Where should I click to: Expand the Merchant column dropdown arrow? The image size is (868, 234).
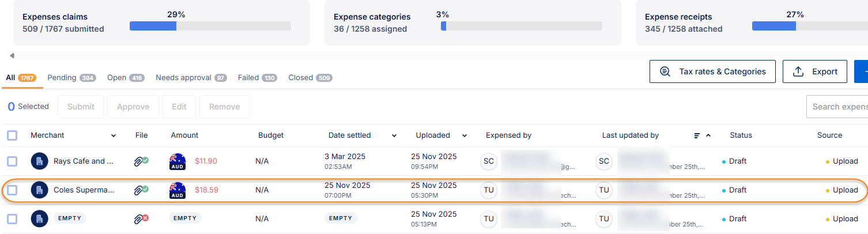point(114,136)
